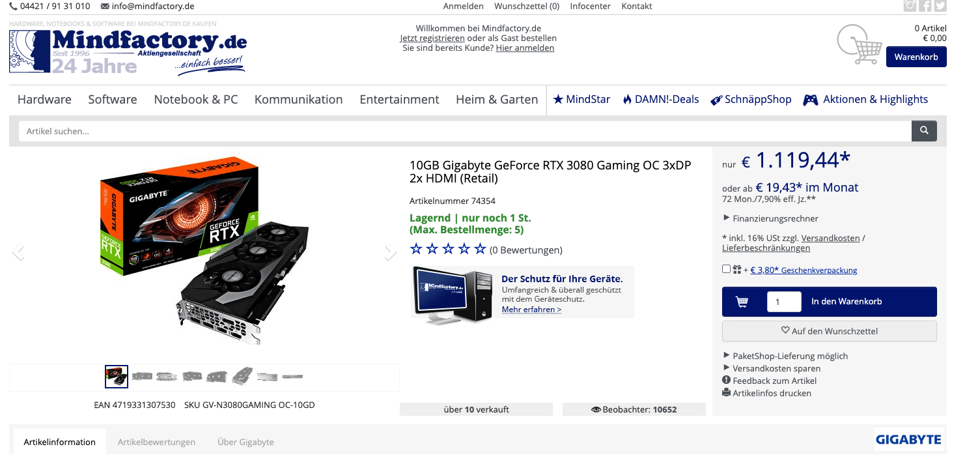Open the Software menu
The width and height of the screenshot is (980, 464).
[x=113, y=100]
